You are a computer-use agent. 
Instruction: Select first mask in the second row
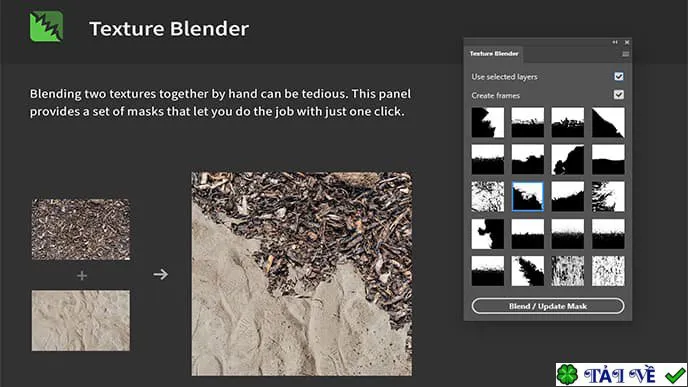pos(487,160)
